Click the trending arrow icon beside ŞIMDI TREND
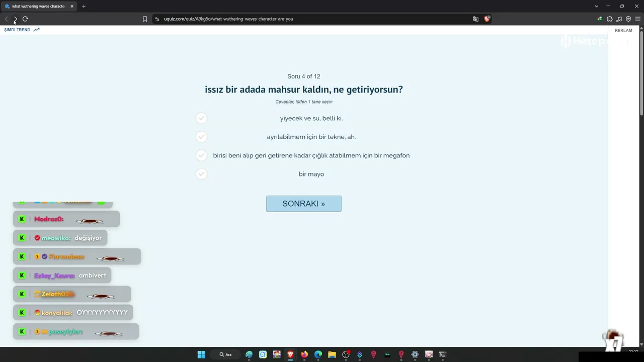 coord(36,30)
